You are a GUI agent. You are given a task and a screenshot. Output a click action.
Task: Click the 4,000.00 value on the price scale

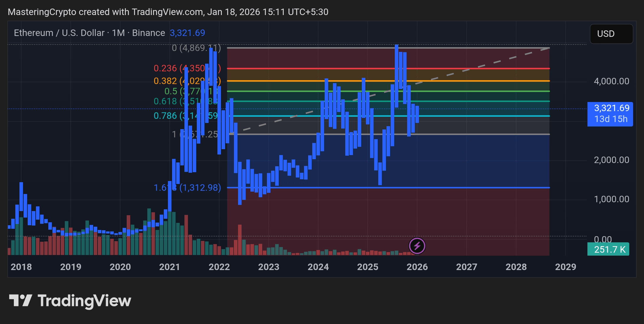point(612,81)
